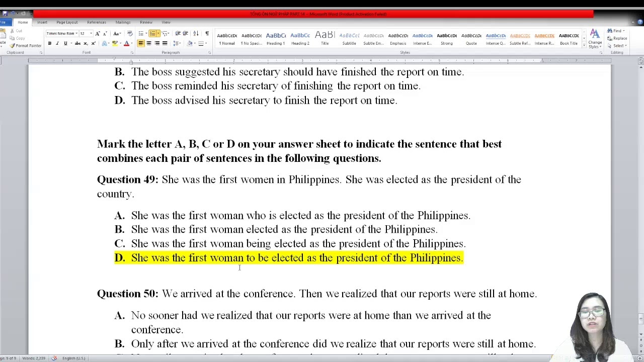Click the Copy command
Screen dimensions: 644x362
click(x=17, y=38)
